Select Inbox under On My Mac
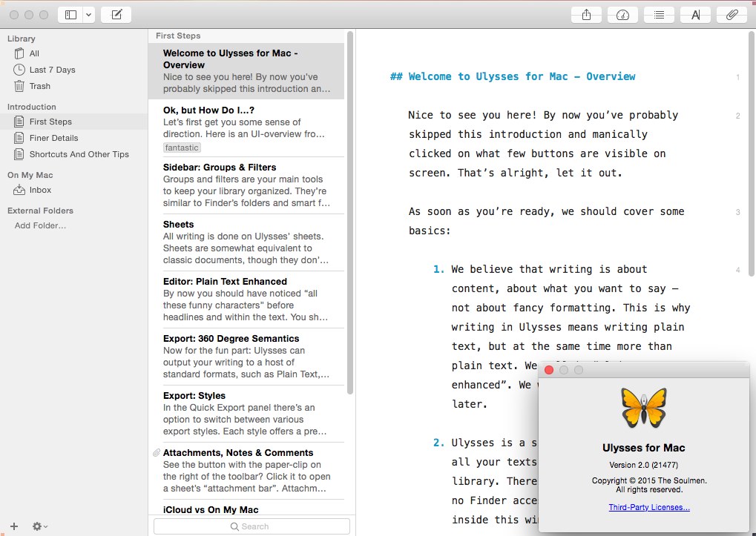The image size is (756, 536). tap(73, 191)
